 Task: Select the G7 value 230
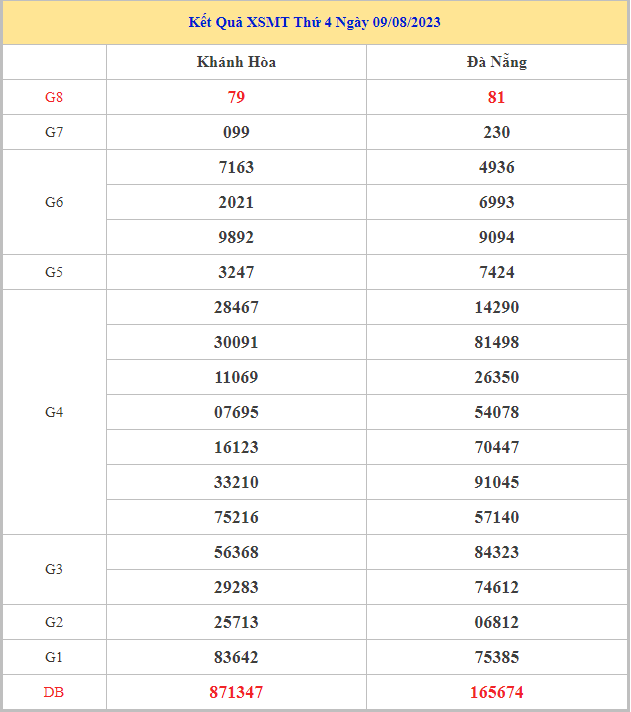tap(496, 132)
